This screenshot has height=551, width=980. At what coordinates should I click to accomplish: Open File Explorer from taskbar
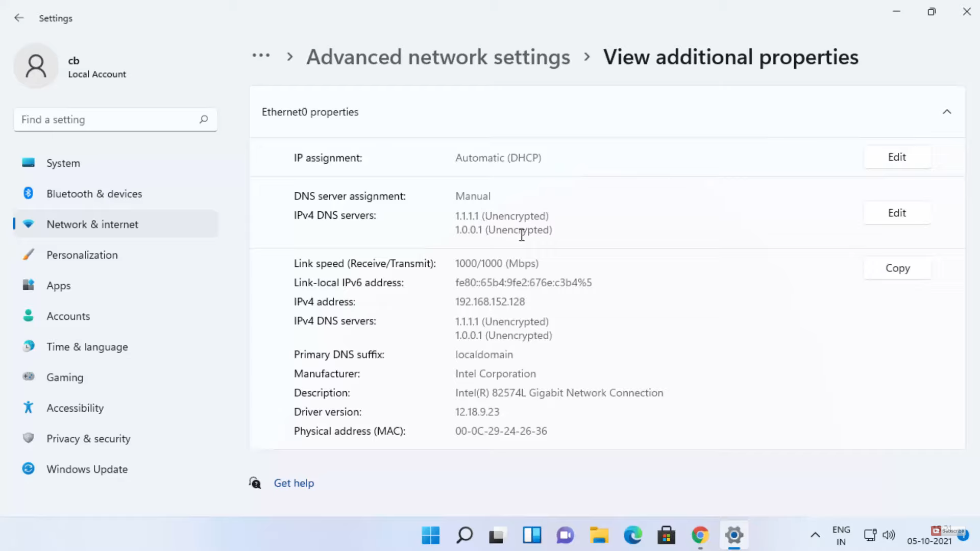tap(599, 535)
